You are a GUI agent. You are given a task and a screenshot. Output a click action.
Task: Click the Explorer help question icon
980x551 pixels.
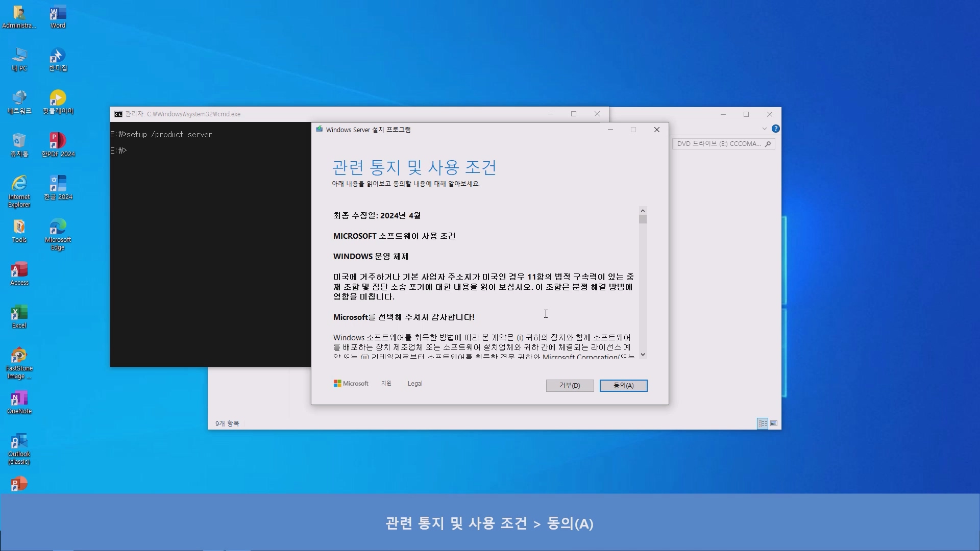(x=775, y=129)
